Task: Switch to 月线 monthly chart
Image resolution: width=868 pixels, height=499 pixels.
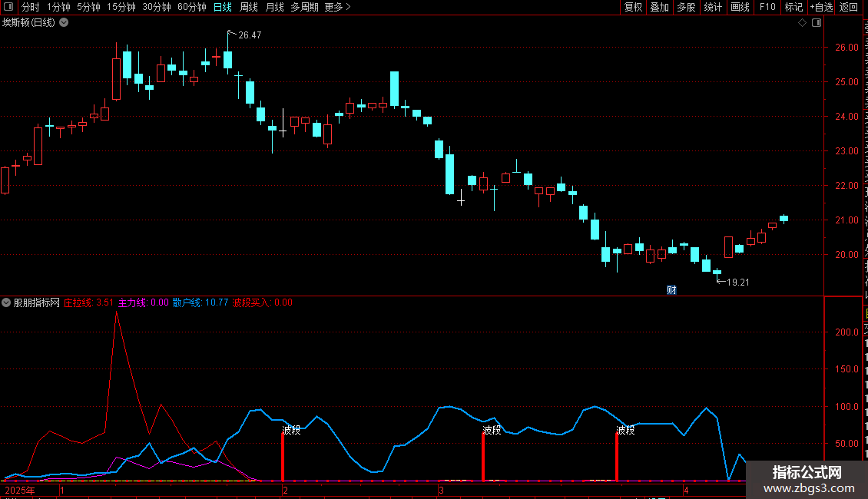Action: [274, 7]
